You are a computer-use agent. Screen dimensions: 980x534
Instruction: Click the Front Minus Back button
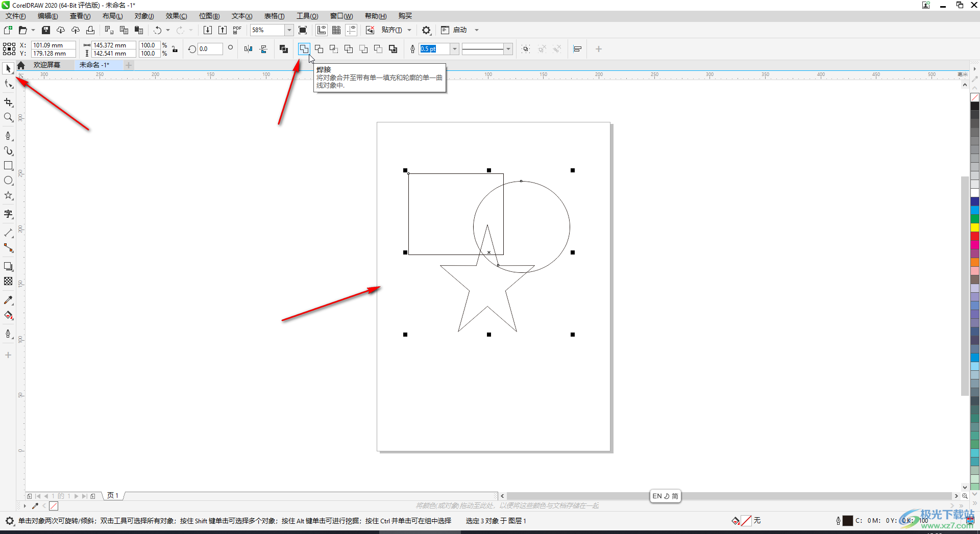tap(363, 49)
